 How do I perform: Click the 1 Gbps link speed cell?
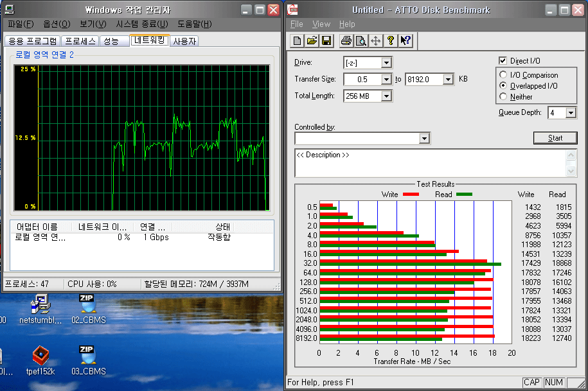(x=156, y=237)
